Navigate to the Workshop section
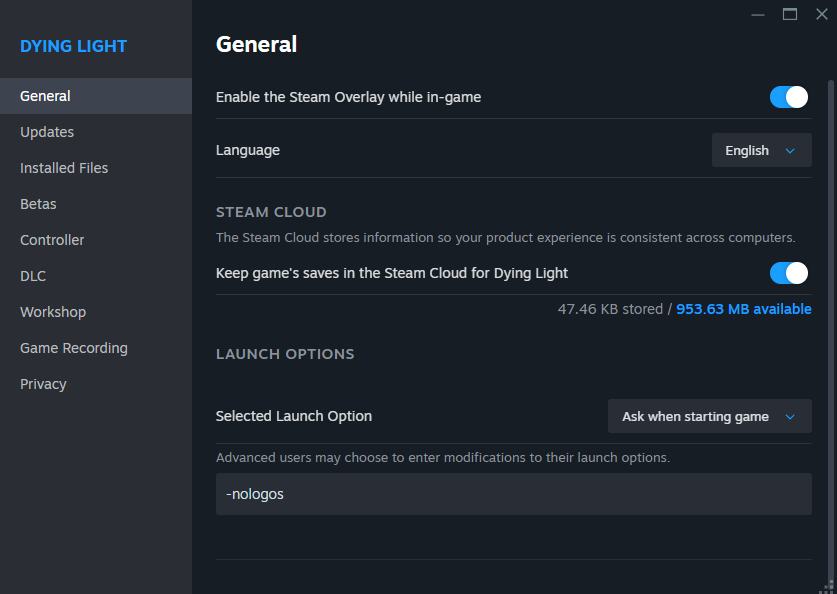837x594 pixels. [53, 312]
